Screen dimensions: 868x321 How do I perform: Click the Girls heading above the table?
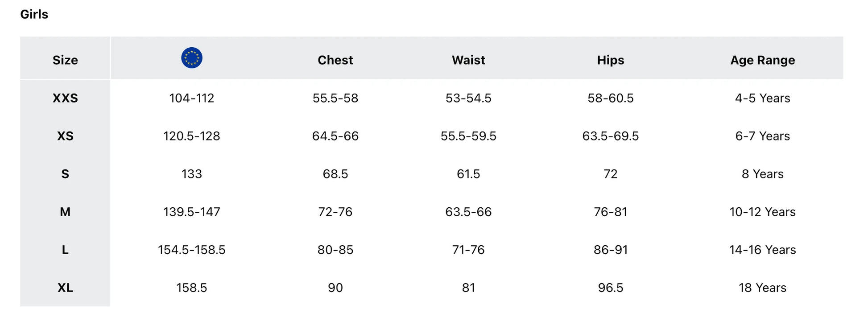pos(34,14)
